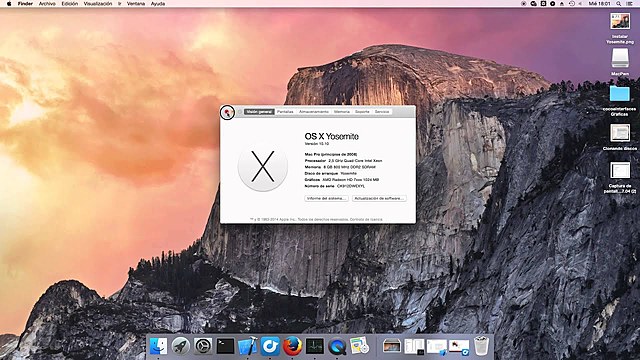Open the Trash in the dock

tap(482, 346)
